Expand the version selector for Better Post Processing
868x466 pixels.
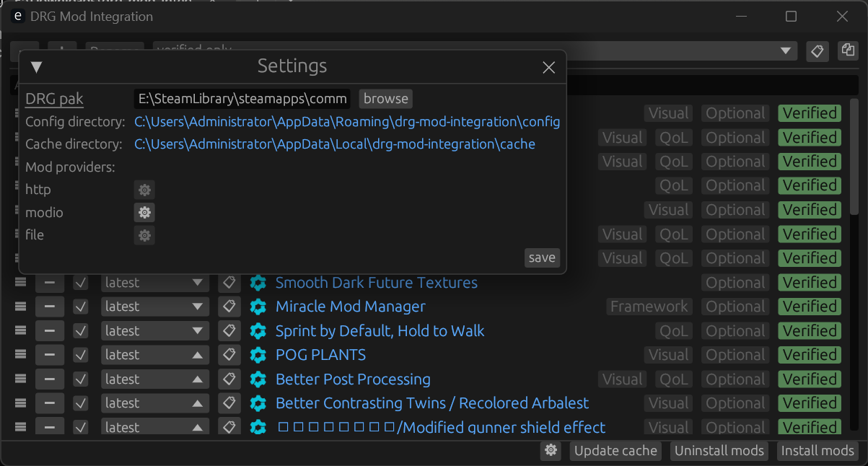155,379
